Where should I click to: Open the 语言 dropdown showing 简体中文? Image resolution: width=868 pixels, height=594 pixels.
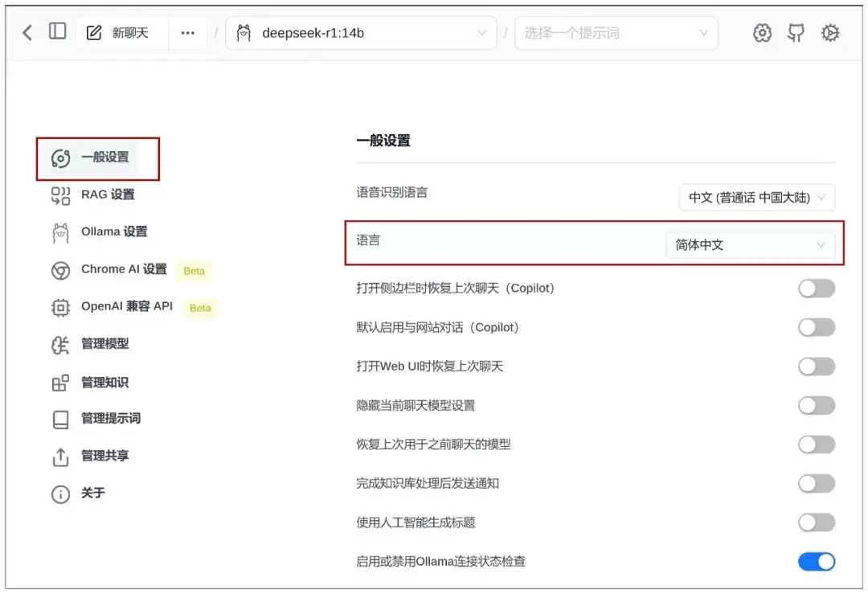(x=751, y=245)
